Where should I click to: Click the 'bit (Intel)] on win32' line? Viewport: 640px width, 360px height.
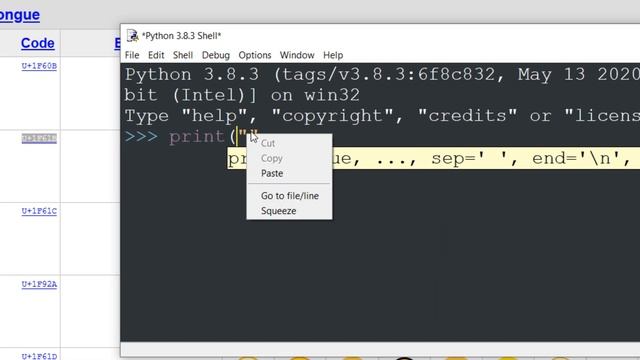point(242,96)
